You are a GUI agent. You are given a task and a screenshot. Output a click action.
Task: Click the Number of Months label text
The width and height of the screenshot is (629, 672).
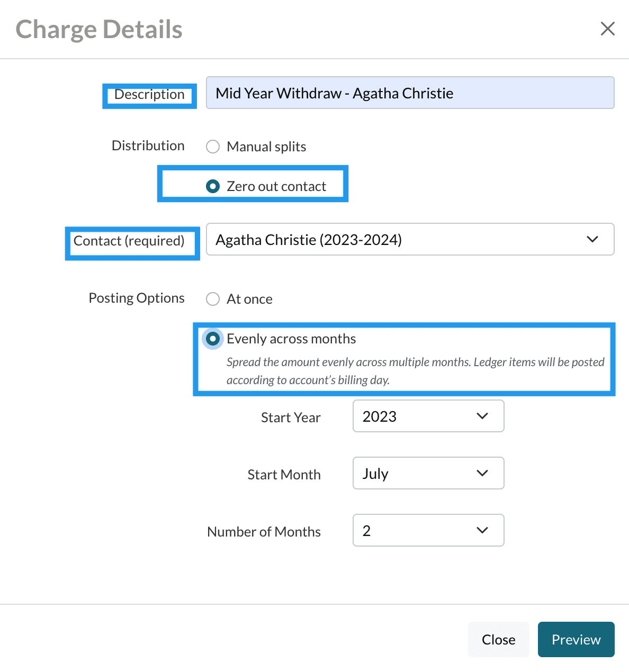point(264,532)
